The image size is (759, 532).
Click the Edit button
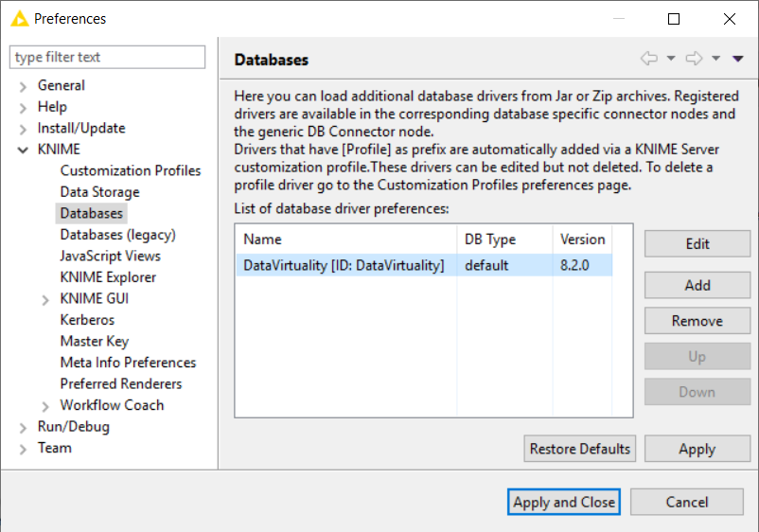click(x=697, y=243)
